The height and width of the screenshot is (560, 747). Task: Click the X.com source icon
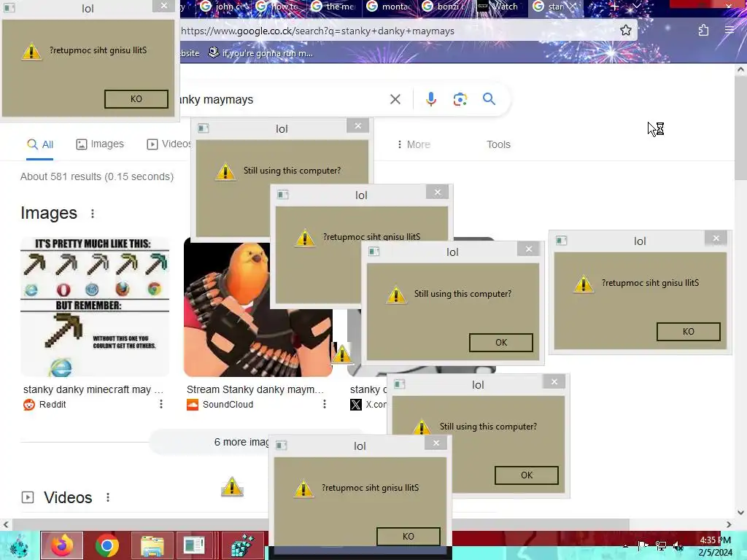pyautogui.click(x=356, y=405)
